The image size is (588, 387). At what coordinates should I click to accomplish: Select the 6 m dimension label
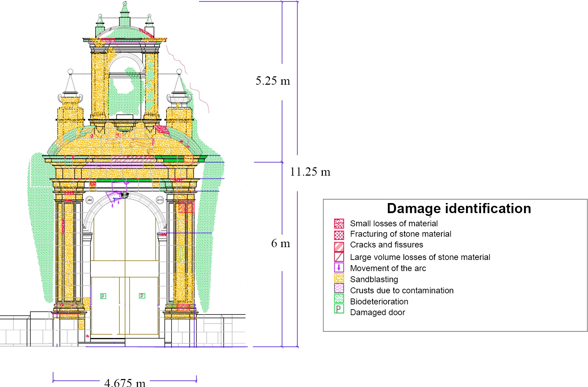coord(280,243)
